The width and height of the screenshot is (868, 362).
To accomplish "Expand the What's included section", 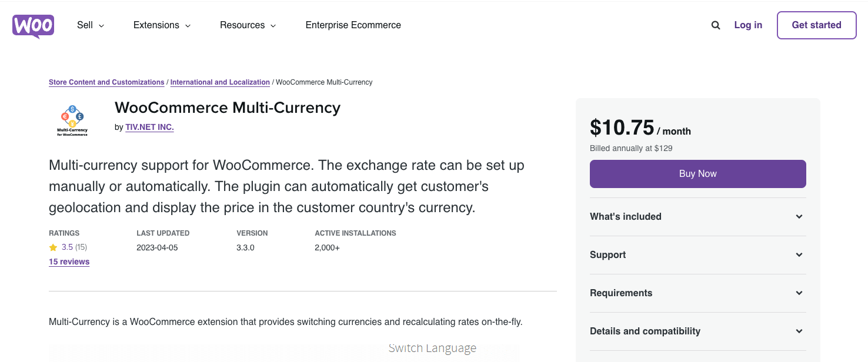I will coord(697,216).
